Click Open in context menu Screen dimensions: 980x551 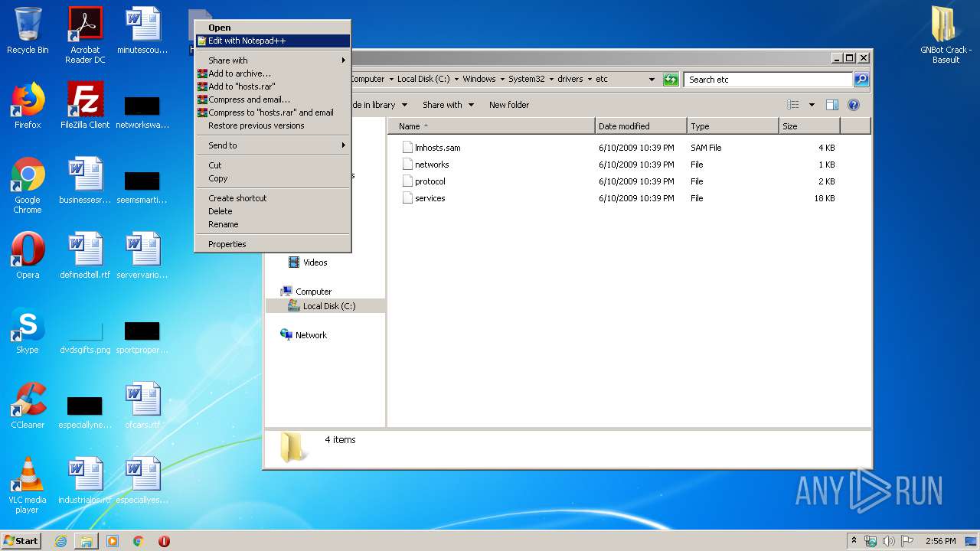coord(273,28)
